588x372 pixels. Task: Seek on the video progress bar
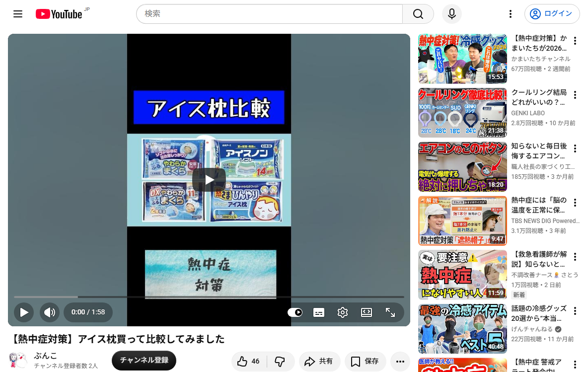[209, 297]
